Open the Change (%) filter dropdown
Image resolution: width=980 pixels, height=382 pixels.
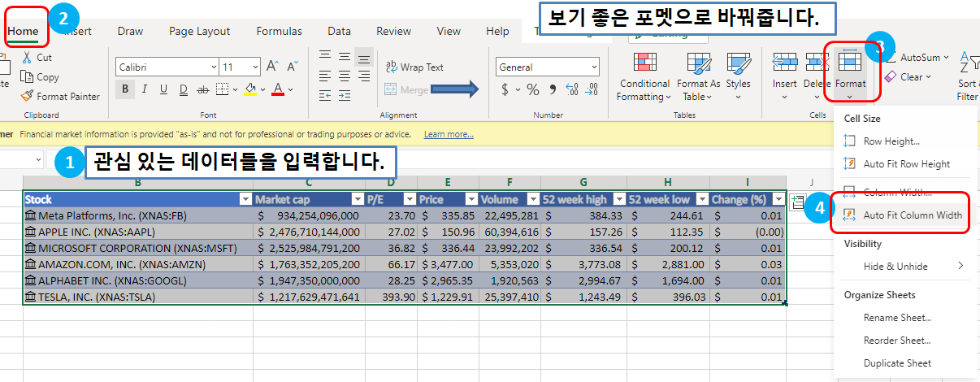point(778,199)
